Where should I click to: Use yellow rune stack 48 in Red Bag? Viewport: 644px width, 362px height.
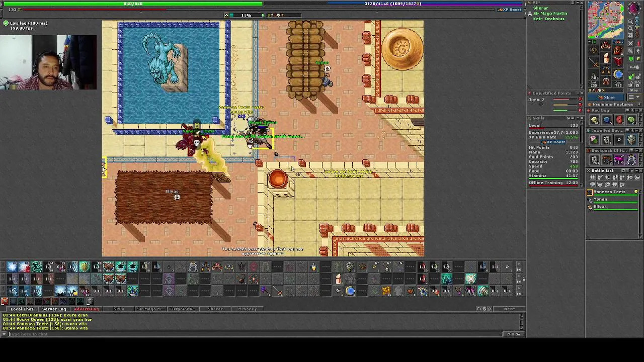594,120
